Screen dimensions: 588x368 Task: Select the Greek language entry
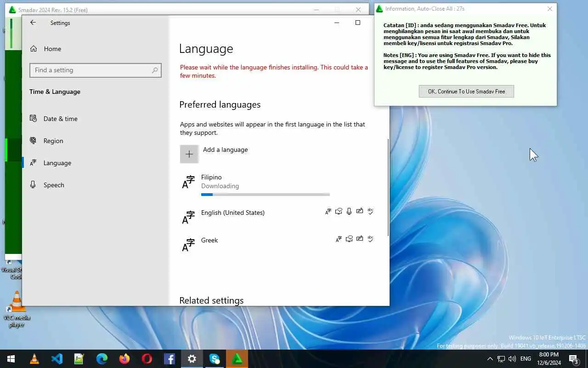(277, 245)
